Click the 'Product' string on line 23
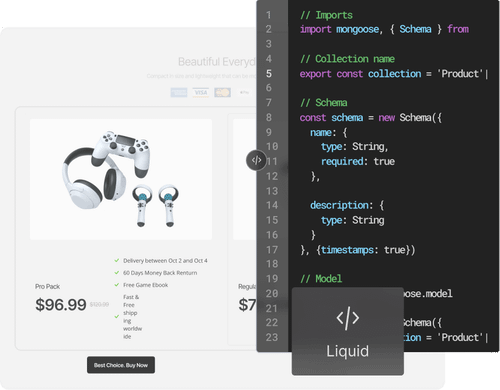 point(460,337)
